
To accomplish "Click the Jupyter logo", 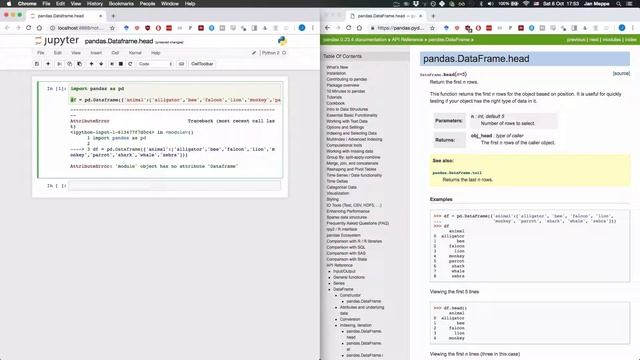I will pyautogui.click(x=57, y=40).
